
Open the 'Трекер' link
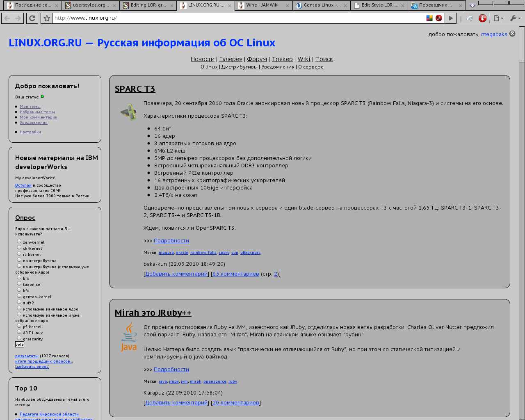point(282,59)
